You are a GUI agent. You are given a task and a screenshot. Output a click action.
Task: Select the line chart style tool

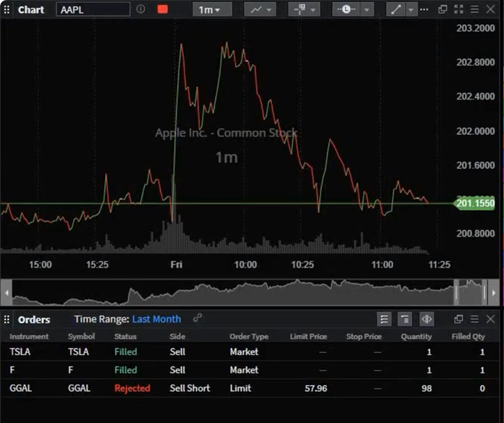pyautogui.click(x=256, y=10)
